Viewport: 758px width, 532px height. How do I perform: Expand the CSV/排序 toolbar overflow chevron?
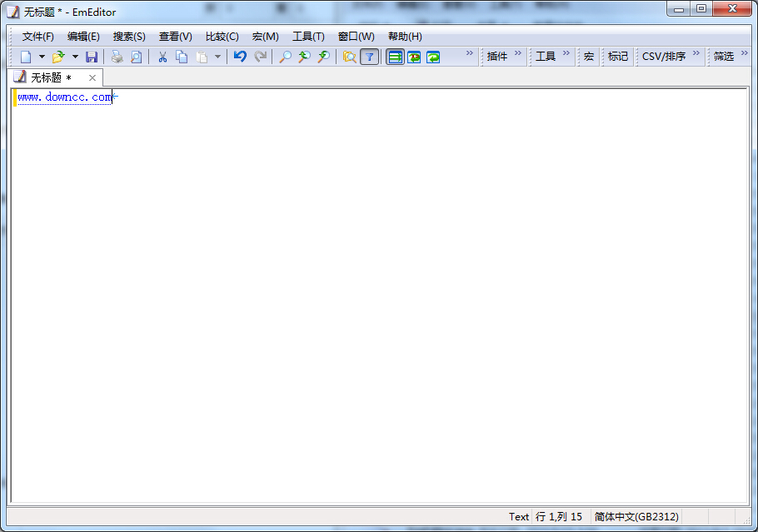(x=696, y=53)
